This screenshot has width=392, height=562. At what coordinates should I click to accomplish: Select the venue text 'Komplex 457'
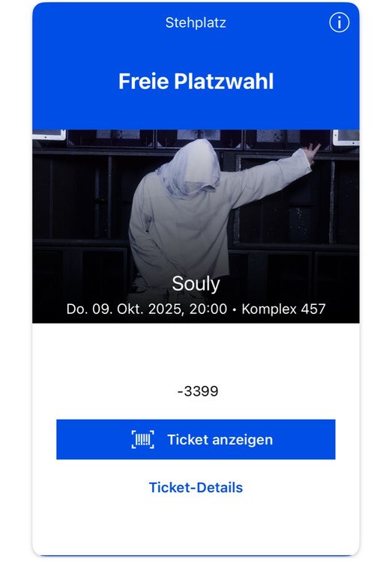(x=283, y=309)
